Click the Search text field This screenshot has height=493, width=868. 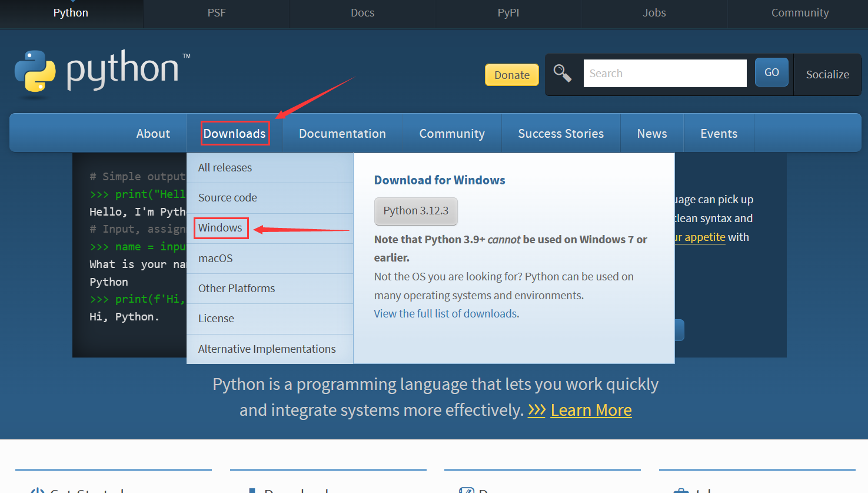point(664,74)
